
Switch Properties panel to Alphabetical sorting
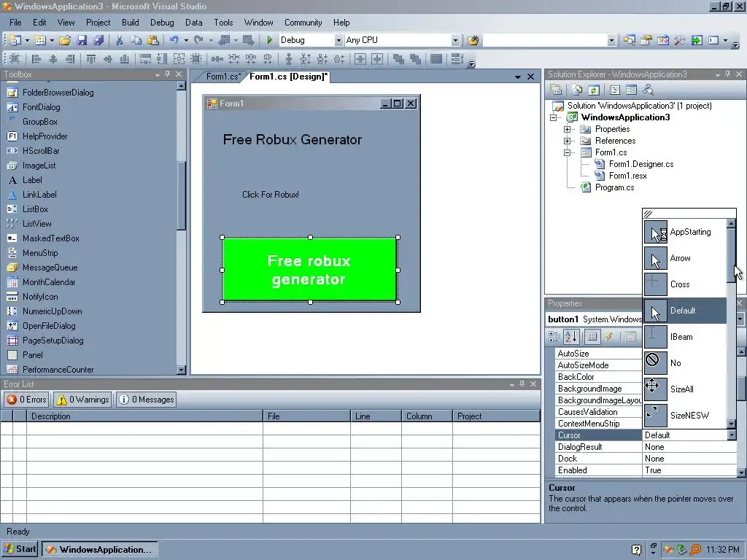[571, 337]
